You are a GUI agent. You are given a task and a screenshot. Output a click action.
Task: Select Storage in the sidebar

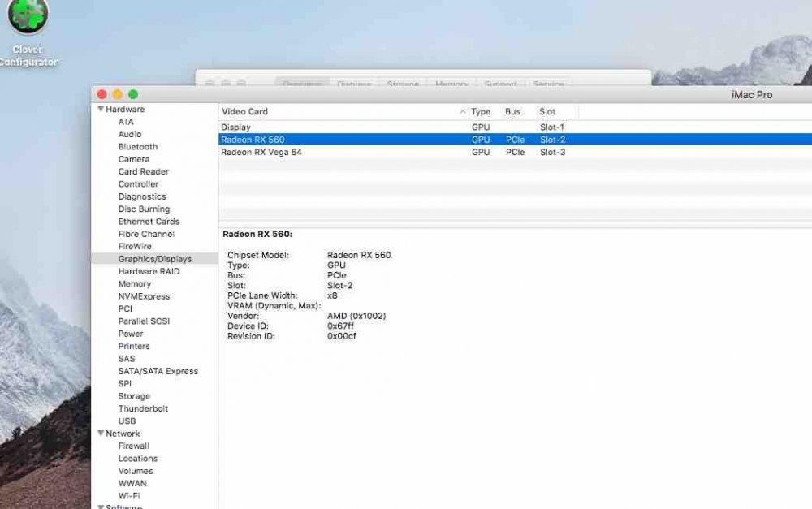(134, 395)
